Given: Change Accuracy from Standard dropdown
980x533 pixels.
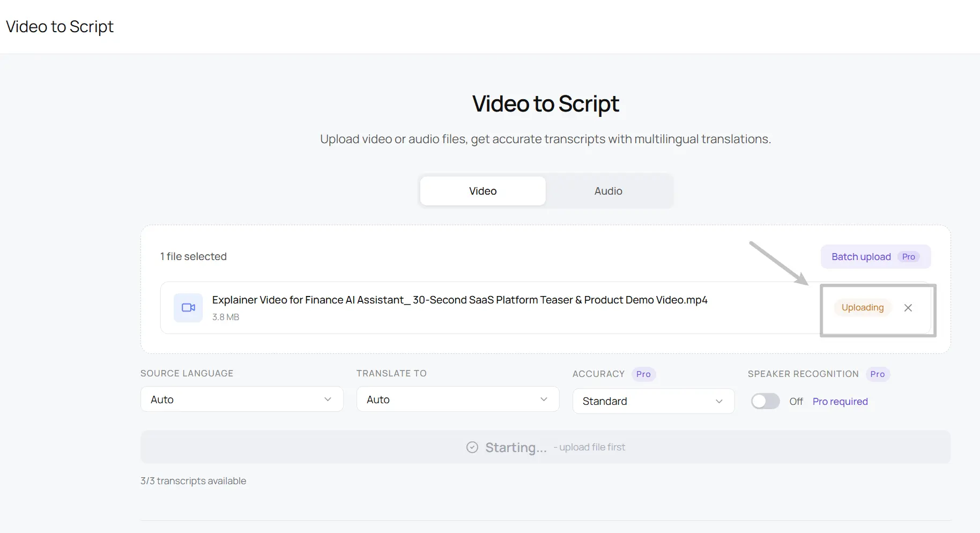Looking at the screenshot, I should point(653,401).
